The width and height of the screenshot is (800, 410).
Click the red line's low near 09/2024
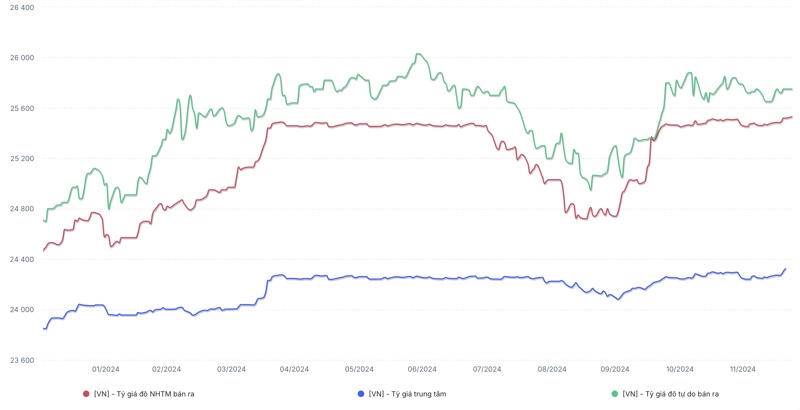[584, 219]
